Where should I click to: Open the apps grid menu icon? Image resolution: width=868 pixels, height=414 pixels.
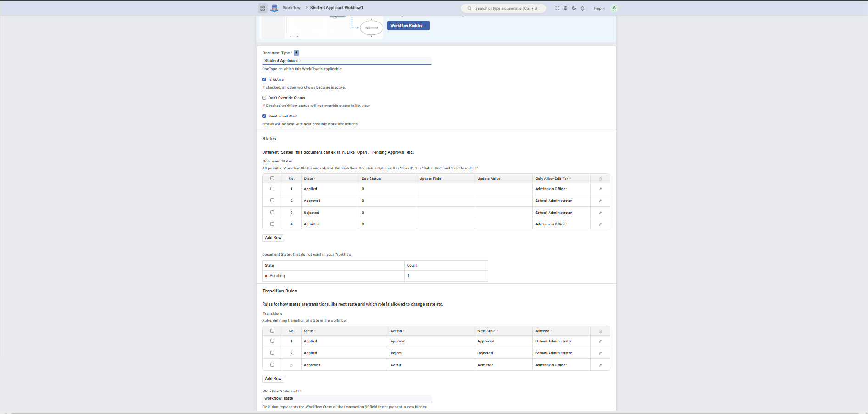[263, 8]
